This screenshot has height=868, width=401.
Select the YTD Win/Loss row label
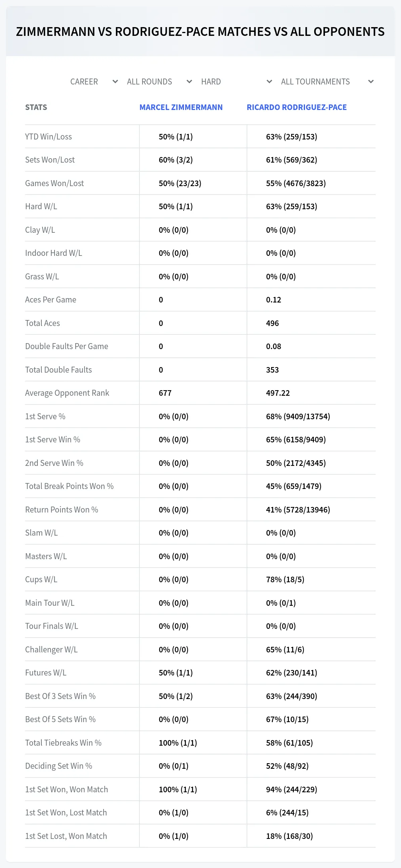49,137
